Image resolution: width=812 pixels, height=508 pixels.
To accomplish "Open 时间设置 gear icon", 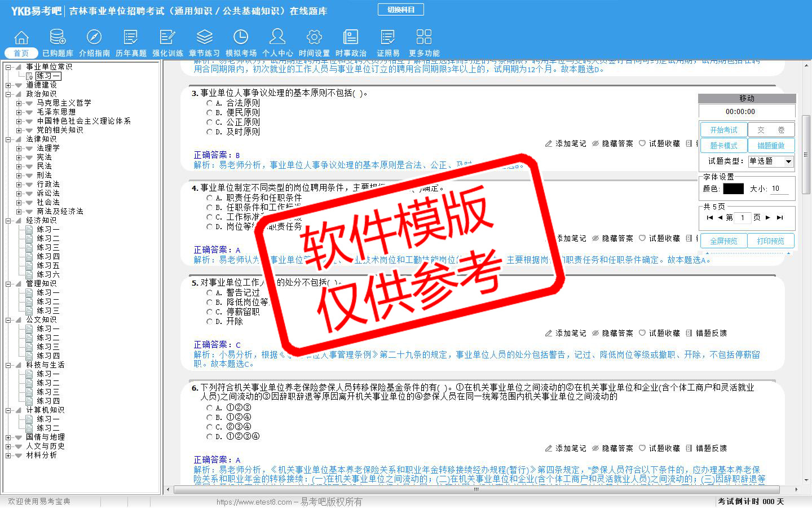I will tap(314, 38).
